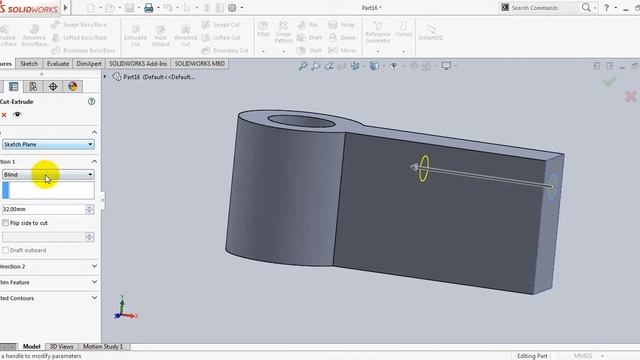
Task: Open the SOLIDWORKS Add-Ins tab
Action: (138, 64)
